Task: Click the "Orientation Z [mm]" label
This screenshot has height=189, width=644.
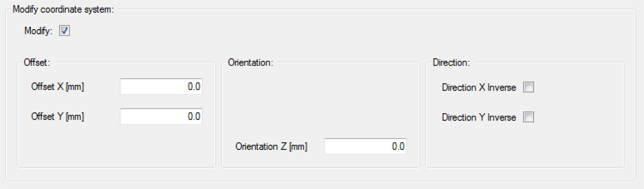Action: (x=271, y=147)
